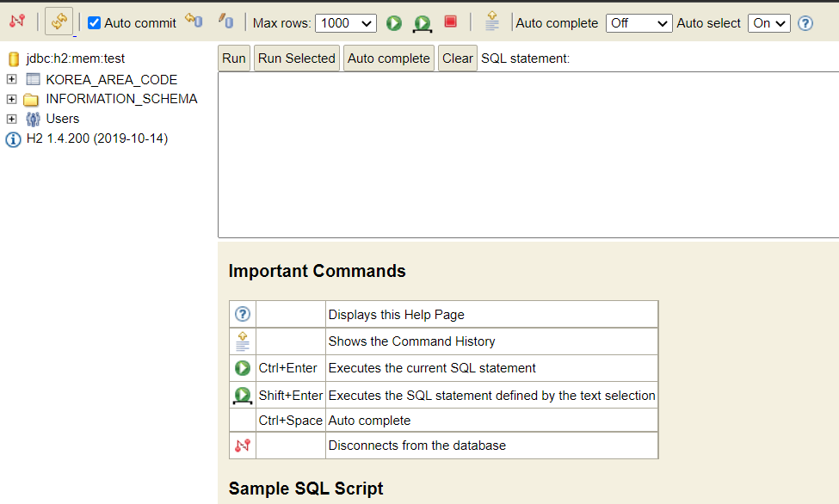Click the 'Important Commands' heading
This screenshot has height=504, width=839.
point(318,271)
